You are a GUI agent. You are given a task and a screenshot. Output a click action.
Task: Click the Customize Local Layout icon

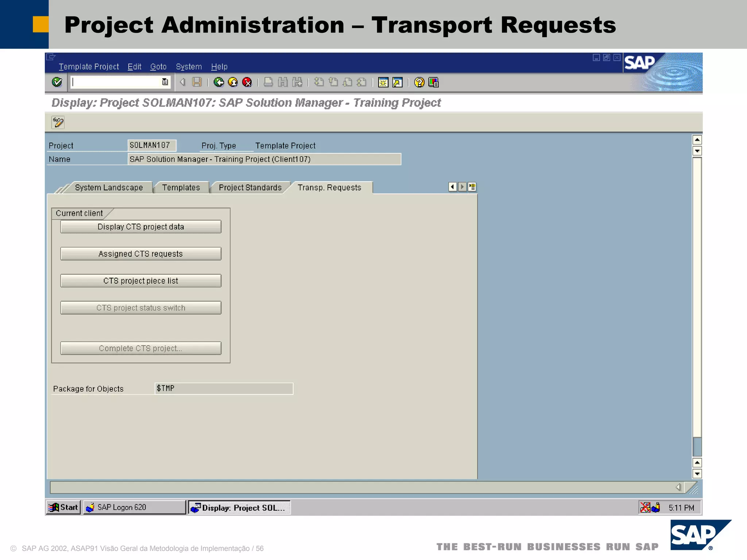(x=434, y=82)
